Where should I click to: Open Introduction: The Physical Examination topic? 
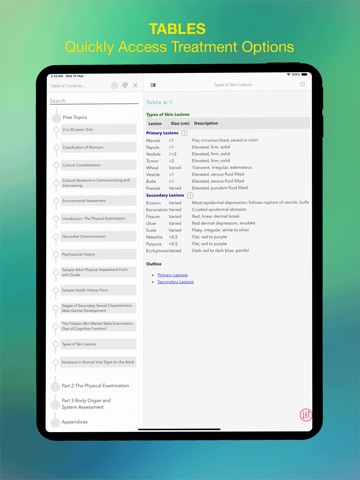98,219
